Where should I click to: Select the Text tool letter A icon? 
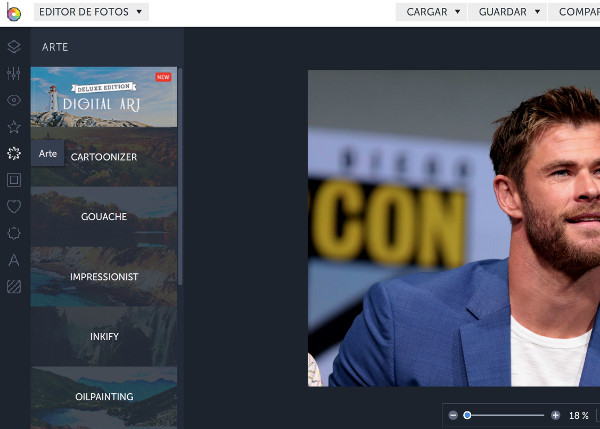click(14, 260)
